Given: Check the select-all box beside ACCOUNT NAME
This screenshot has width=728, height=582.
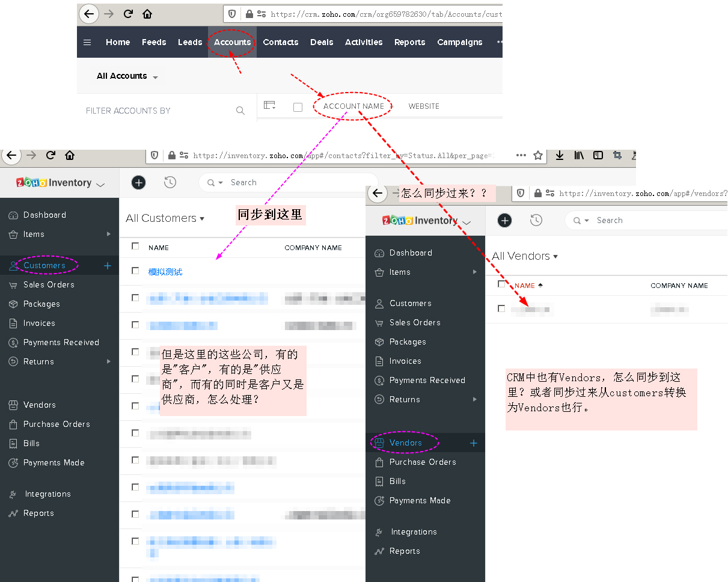Looking at the screenshot, I should click(298, 107).
